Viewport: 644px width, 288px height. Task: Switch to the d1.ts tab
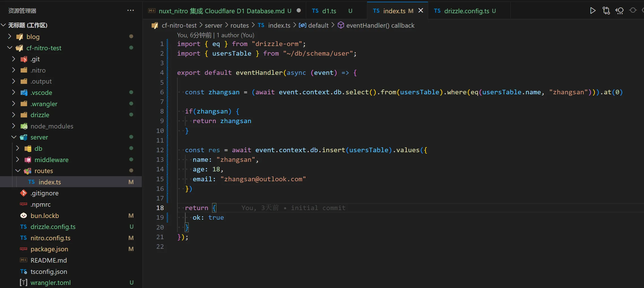[x=329, y=11]
